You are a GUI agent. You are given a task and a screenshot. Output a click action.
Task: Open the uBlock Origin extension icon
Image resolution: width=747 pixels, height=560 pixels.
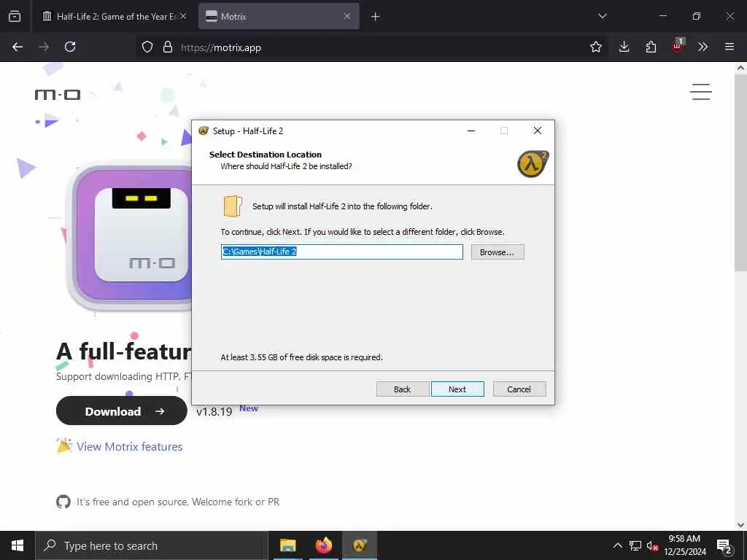point(678,46)
